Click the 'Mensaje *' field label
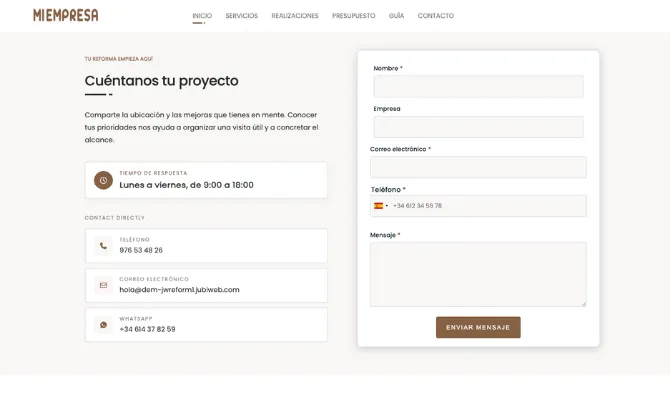 click(385, 235)
